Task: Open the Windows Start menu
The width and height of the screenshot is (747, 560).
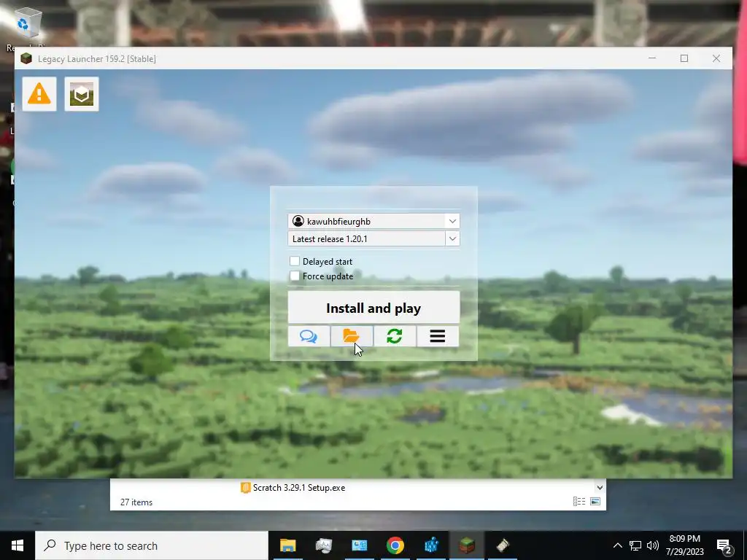Action: [x=18, y=545]
